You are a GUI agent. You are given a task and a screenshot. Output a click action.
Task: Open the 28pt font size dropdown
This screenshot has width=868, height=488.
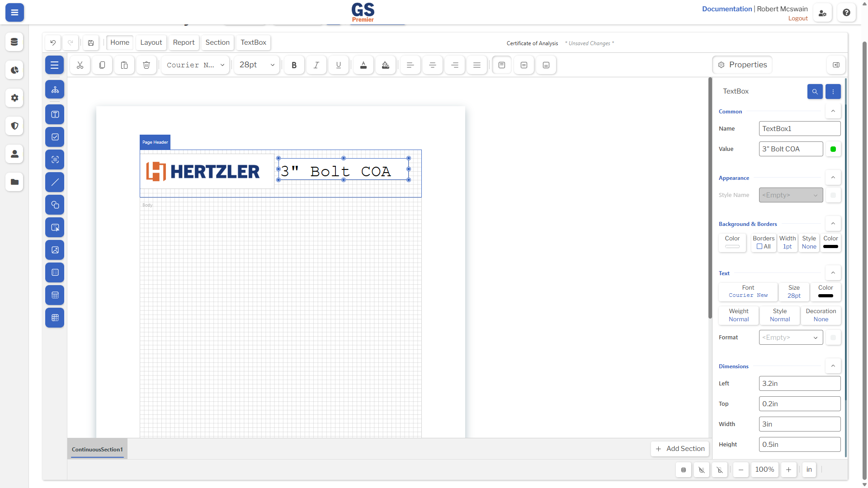257,65
